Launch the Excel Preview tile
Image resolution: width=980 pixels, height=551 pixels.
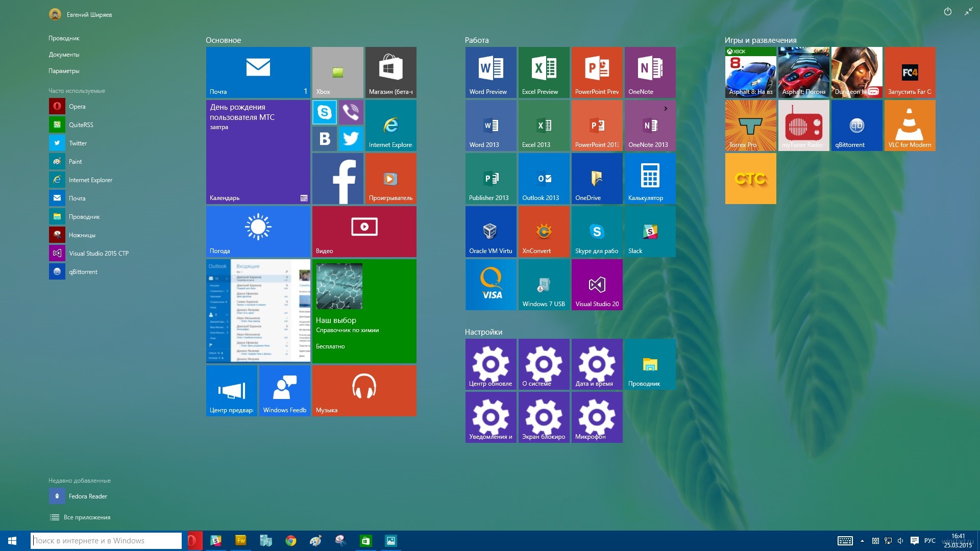click(x=544, y=72)
